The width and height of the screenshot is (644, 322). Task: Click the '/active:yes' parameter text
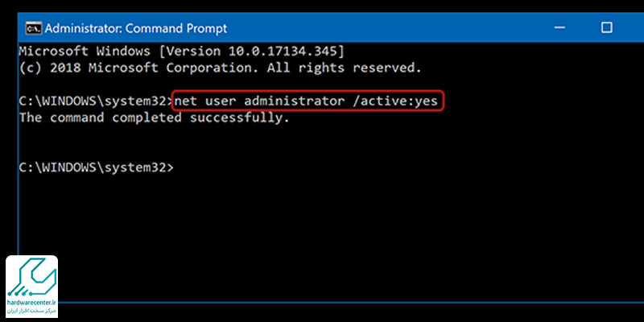pyautogui.click(x=395, y=101)
